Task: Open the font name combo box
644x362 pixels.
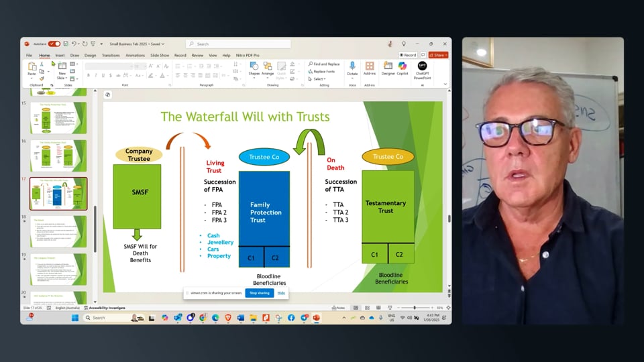Action: click(x=109, y=66)
